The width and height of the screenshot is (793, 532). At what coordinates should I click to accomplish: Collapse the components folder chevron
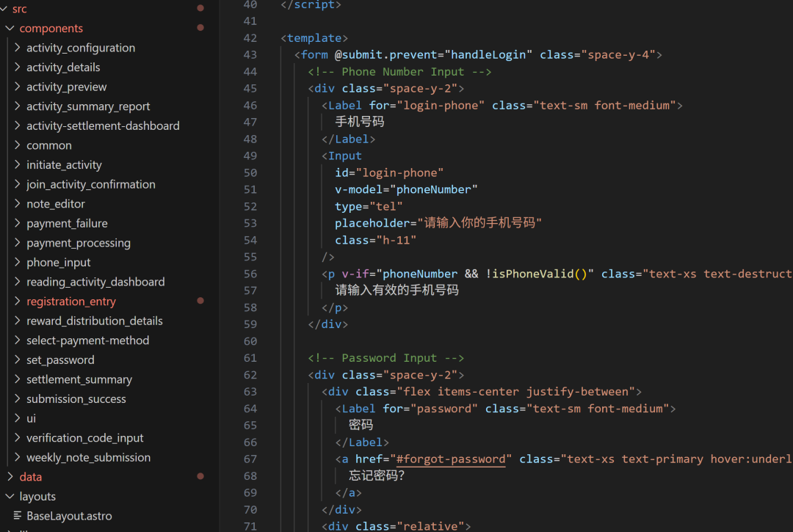tap(10, 29)
